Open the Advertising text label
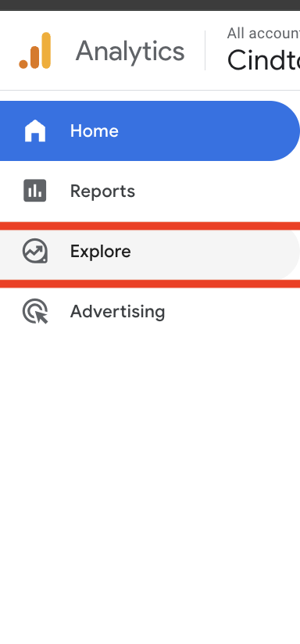 pyautogui.click(x=117, y=312)
